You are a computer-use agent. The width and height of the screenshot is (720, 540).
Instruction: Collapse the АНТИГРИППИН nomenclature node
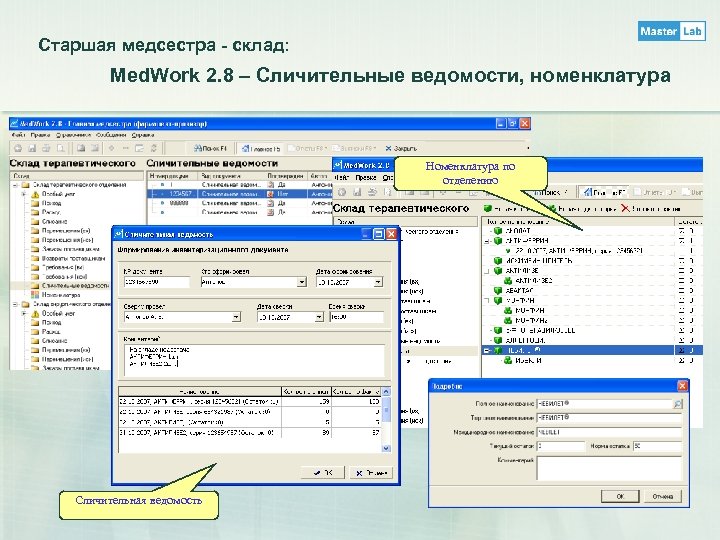[488, 241]
